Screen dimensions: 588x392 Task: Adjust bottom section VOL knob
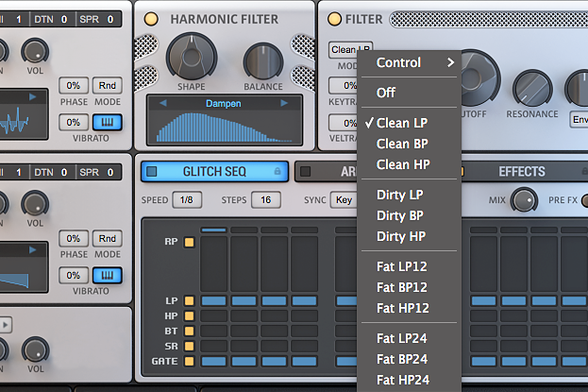(x=35, y=350)
